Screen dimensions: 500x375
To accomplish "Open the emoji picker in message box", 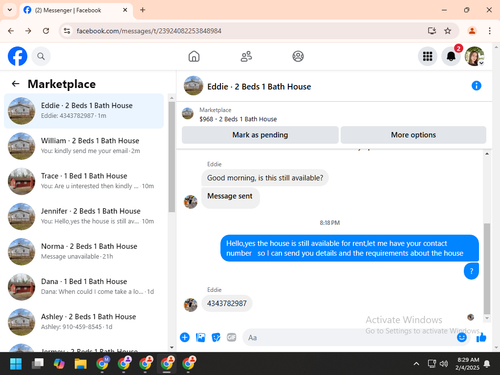I will tap(462, 337).
